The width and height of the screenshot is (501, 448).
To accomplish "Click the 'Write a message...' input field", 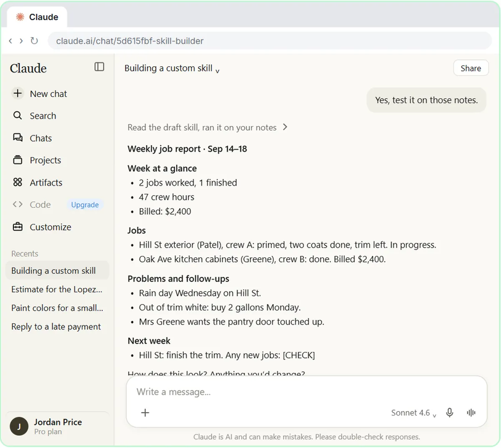I will 306,392.
